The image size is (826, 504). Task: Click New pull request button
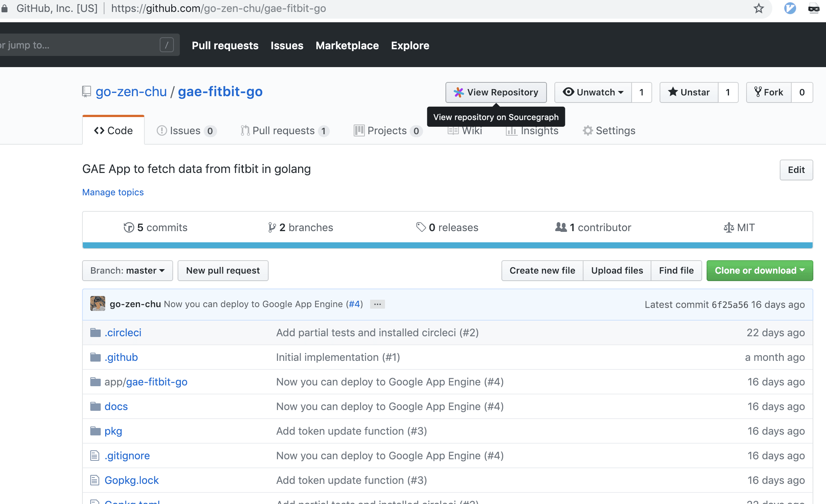(223, 271)
